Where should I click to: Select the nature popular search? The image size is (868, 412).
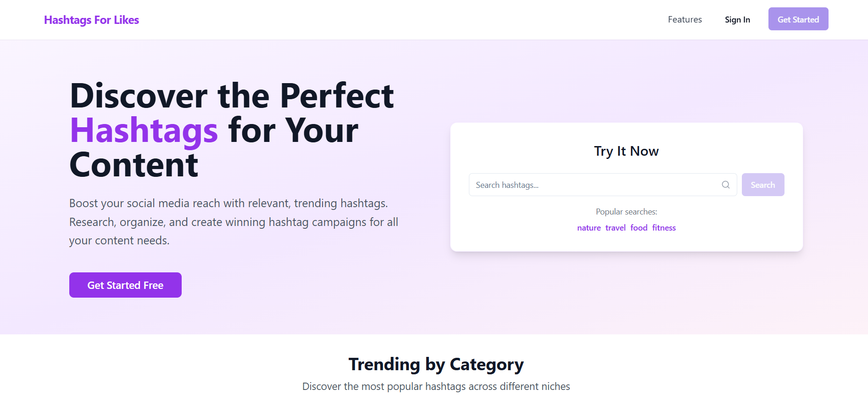point(589,228)
